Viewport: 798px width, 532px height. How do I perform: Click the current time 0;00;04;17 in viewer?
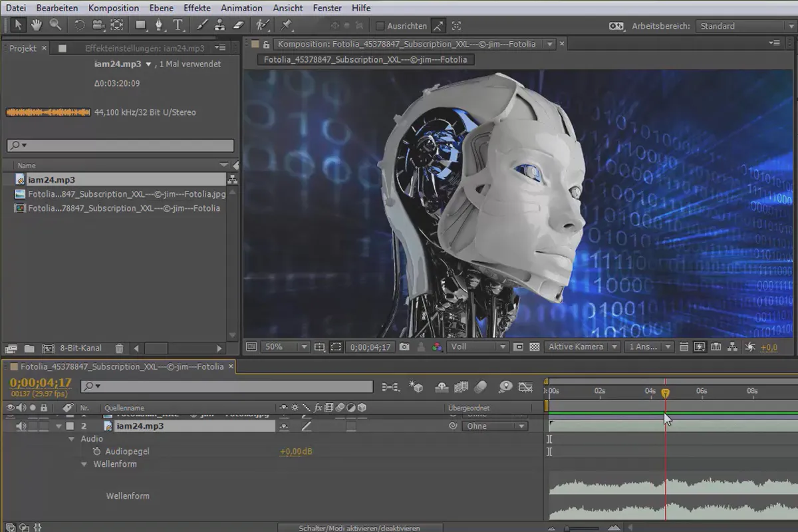point(370,346)
